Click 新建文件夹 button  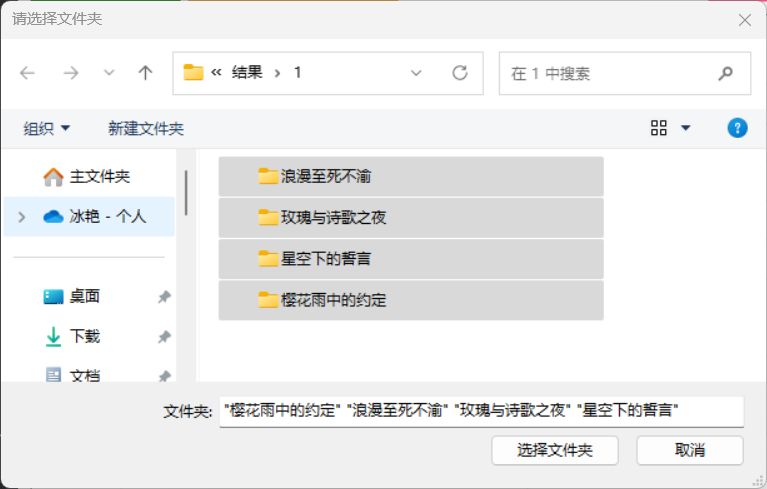click(x=146, y=129)
